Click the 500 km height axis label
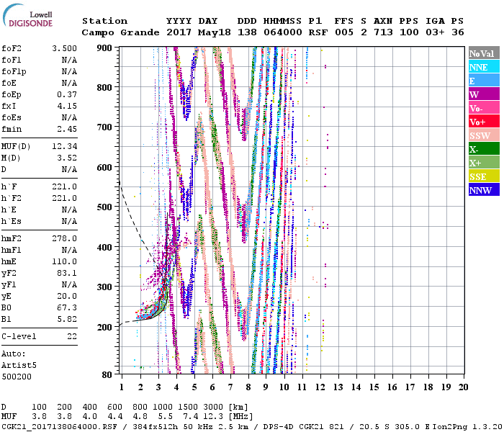This screenshot has width=504, height=432. [104, 207]
